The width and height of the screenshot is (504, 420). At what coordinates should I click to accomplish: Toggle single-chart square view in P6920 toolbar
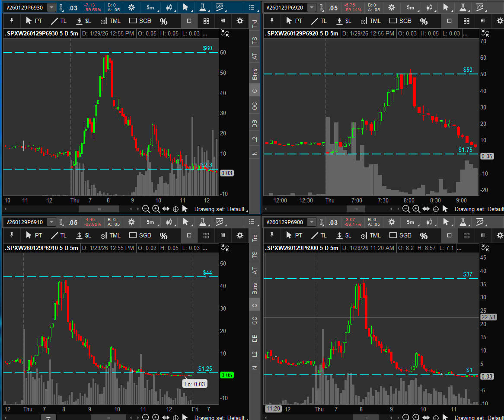point(450,21)
